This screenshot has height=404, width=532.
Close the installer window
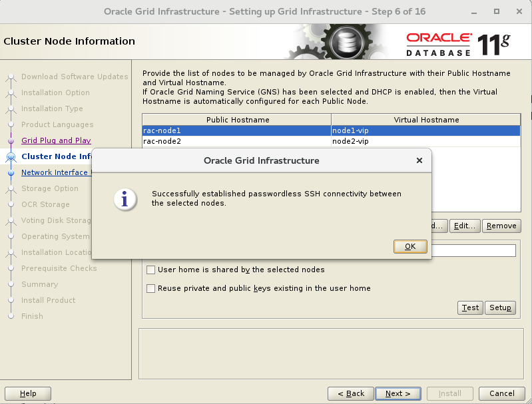[x=519, y=11]
